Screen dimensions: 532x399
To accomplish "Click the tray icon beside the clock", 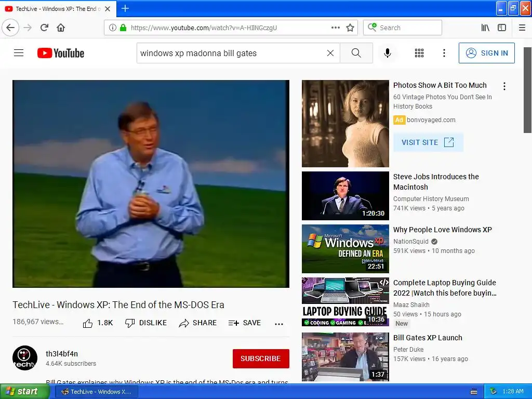I will click(x=494, y=392).
